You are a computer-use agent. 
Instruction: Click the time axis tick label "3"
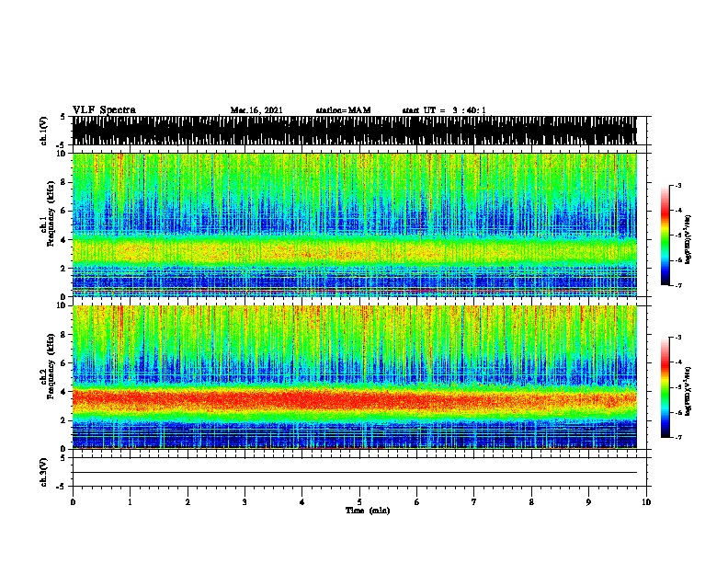click(x=245, y=502)
